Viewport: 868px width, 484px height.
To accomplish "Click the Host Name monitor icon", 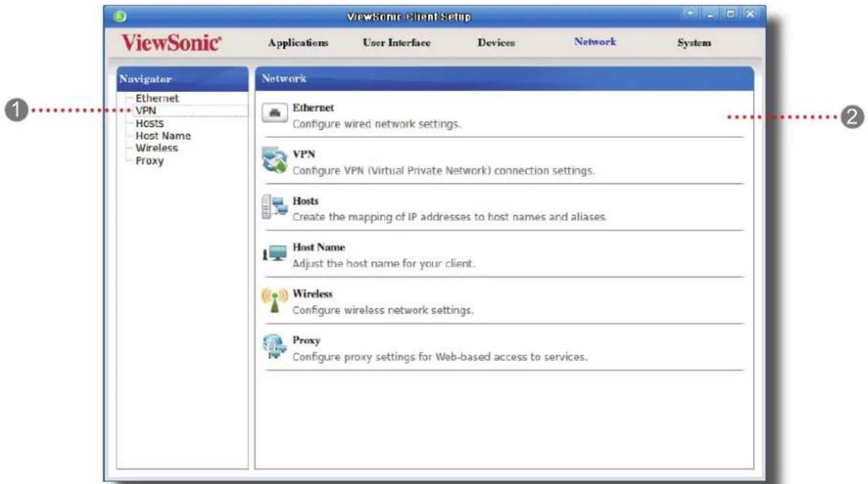I will [x=274, y=254].
